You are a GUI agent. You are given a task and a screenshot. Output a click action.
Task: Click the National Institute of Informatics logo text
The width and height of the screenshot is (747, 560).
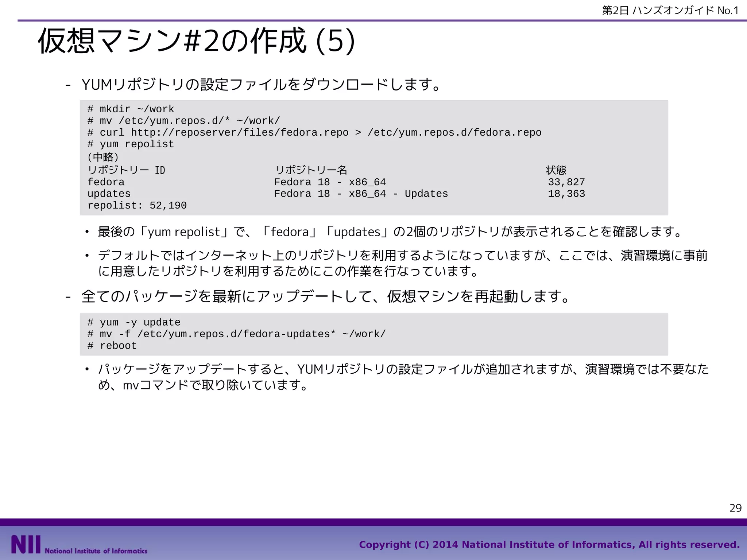coord(96,551)
